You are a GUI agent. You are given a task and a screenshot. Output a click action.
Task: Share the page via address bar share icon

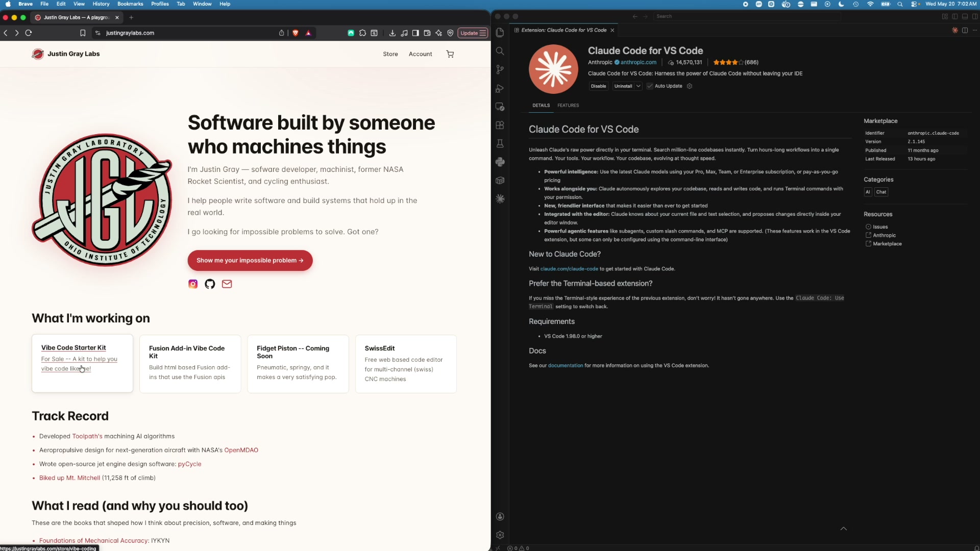(281, 33)
